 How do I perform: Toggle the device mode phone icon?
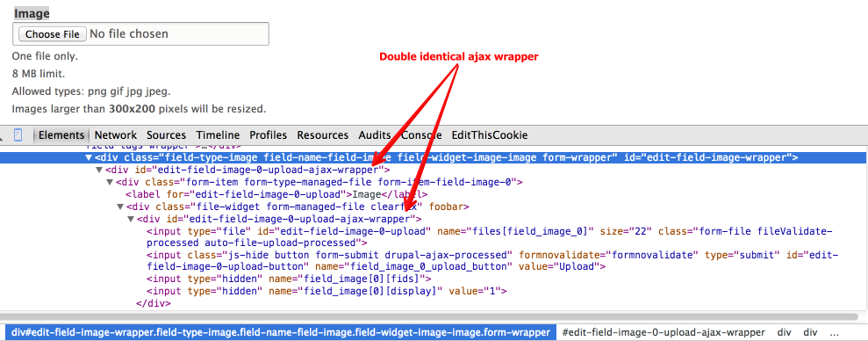pyautogui.click(x=18, y=134)
